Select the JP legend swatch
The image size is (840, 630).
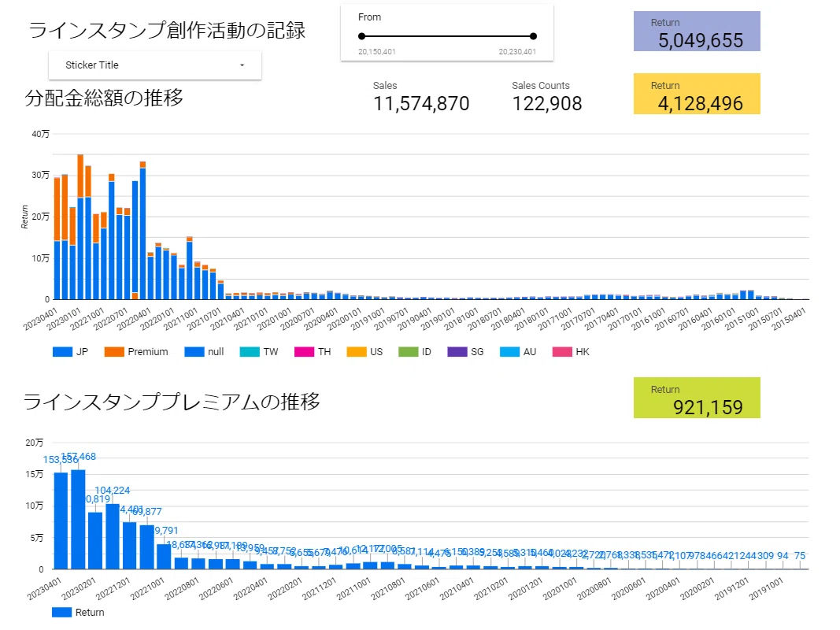62,352
